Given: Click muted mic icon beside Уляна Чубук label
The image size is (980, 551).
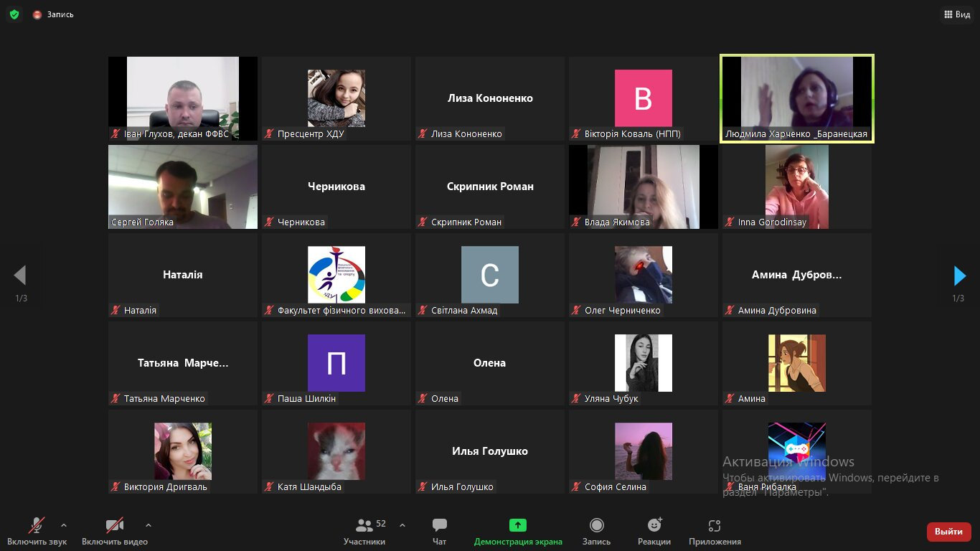Looking at the screenshot, I should 577,398.
